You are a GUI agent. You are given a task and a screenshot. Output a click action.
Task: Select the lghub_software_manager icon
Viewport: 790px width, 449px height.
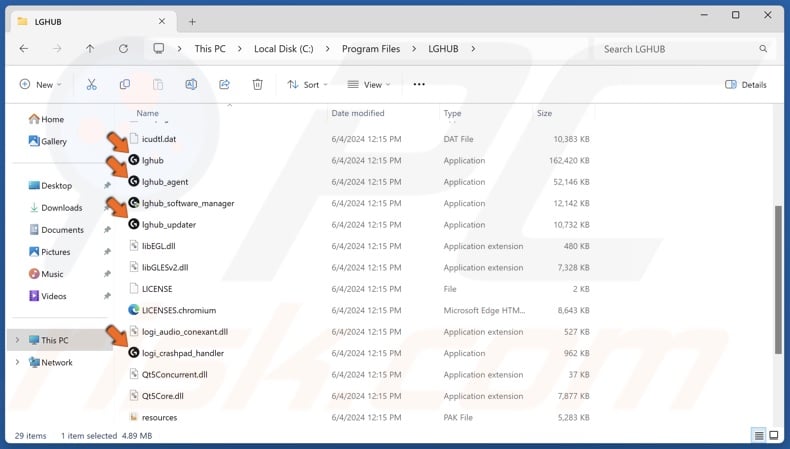(x=134, y=203)
